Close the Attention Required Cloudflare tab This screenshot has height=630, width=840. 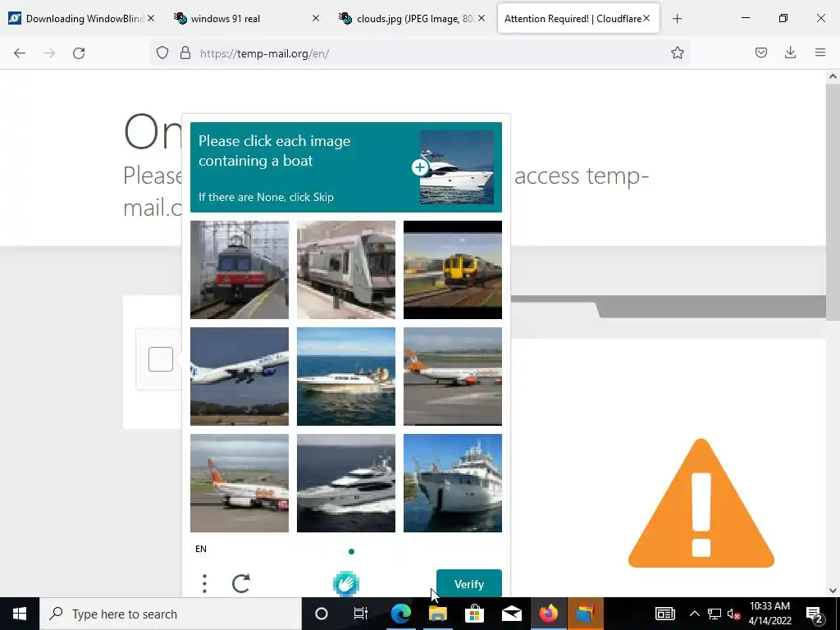[646, 18]
